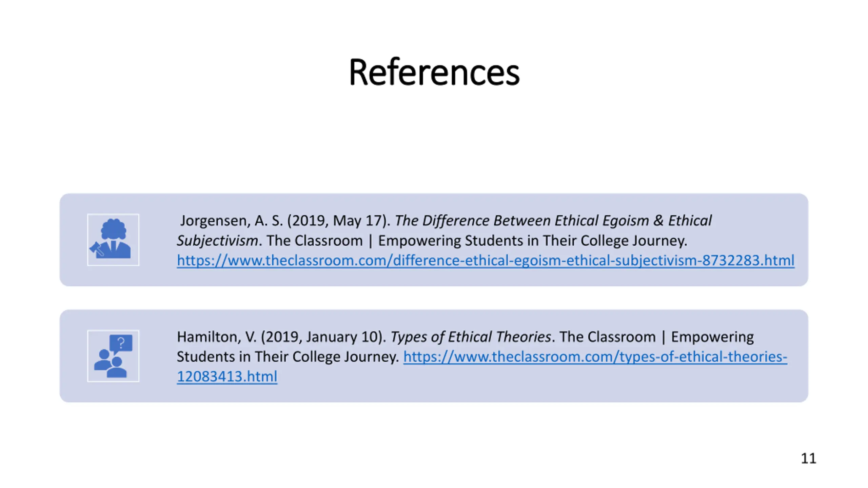Select the date (2019, January 10)
This screenshot has width=868, height=488.
(323, 337)
